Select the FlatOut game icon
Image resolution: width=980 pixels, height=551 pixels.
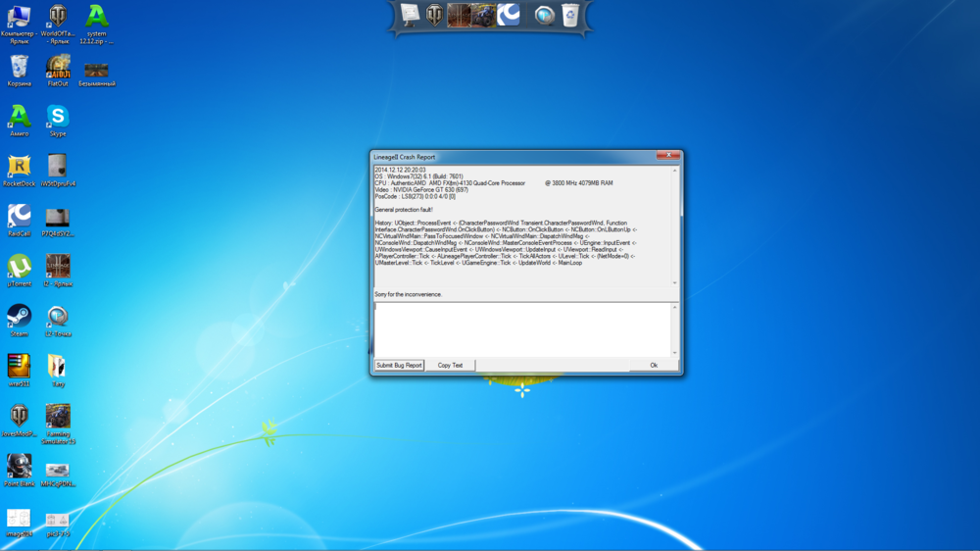[x=58, y=67]
